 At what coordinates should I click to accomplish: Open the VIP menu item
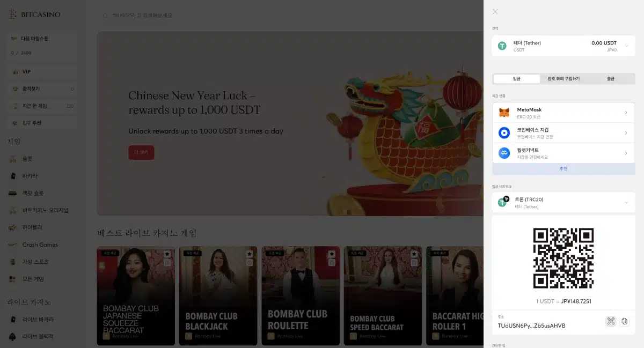coord(42,72)
